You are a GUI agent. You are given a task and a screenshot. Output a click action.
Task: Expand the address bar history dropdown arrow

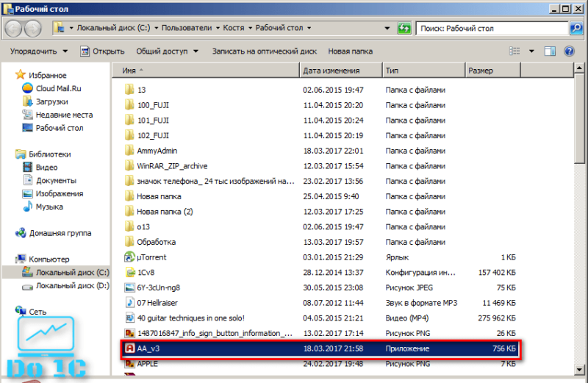(x=387, y=28)
